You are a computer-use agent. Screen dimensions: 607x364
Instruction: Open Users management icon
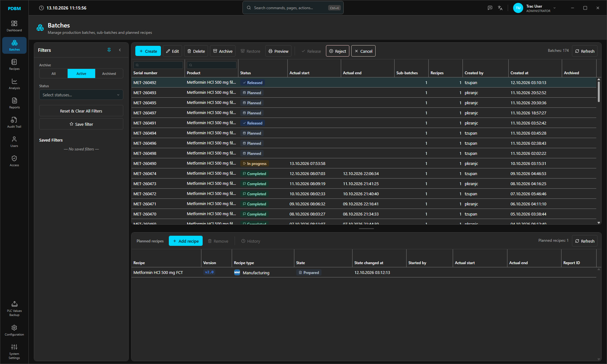pos(14,142)
